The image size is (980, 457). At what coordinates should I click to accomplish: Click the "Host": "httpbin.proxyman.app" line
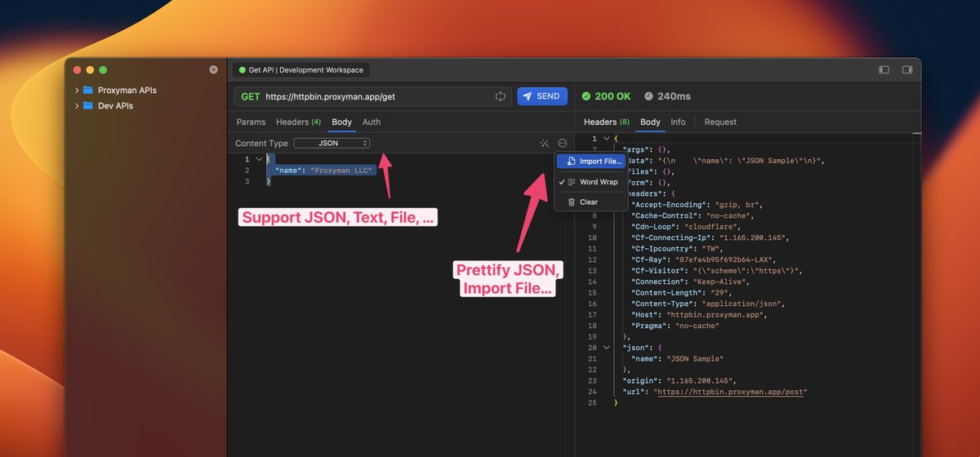pos(701,314)
